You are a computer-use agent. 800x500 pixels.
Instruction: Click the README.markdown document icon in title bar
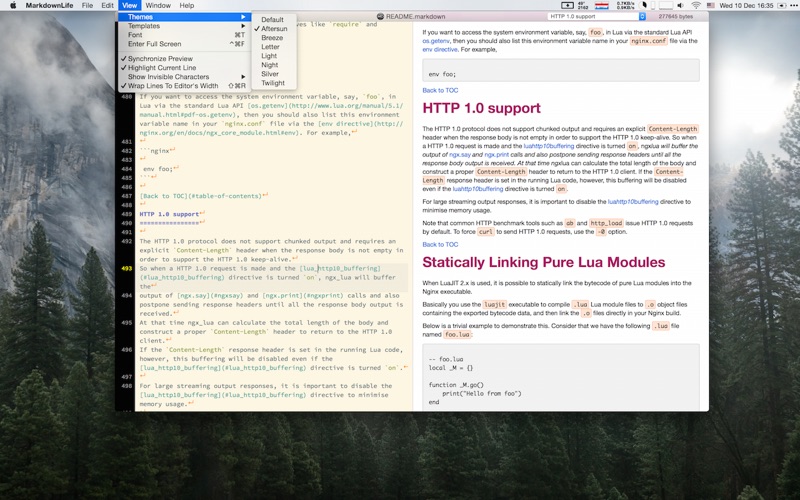pos(384,17)
